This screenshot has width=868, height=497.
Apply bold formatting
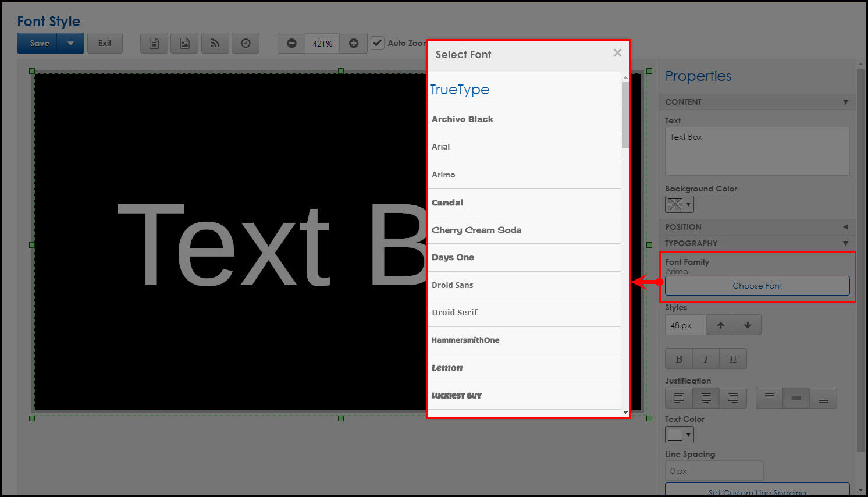pos(679,358)
